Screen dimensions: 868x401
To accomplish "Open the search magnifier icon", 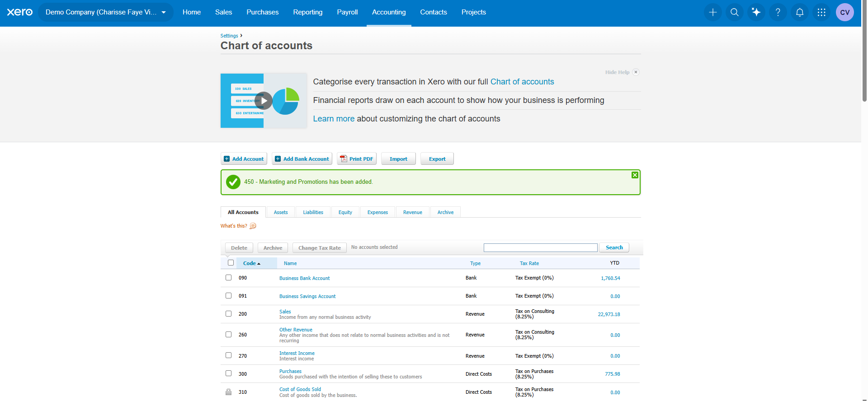I will [x=735, y=12].
